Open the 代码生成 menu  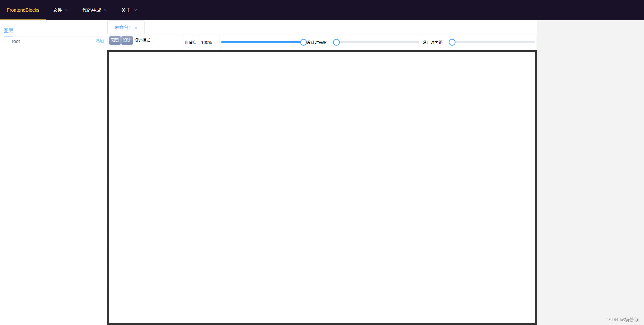(x=92, y=10)
